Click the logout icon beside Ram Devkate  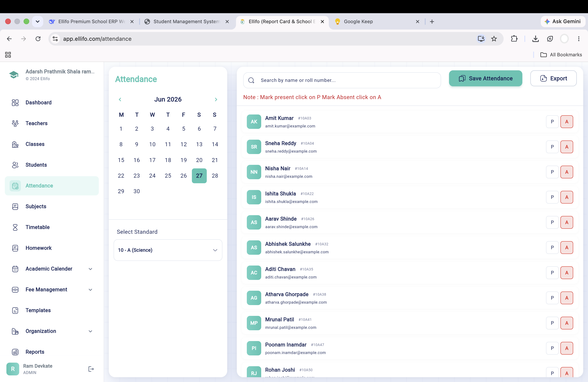[91, 369]
